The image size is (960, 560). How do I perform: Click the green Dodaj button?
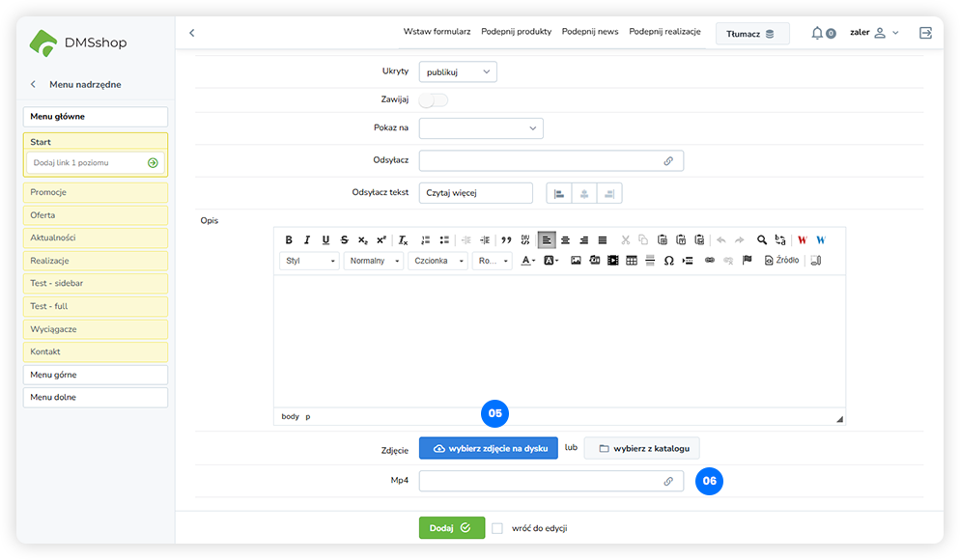coord(451,528)
